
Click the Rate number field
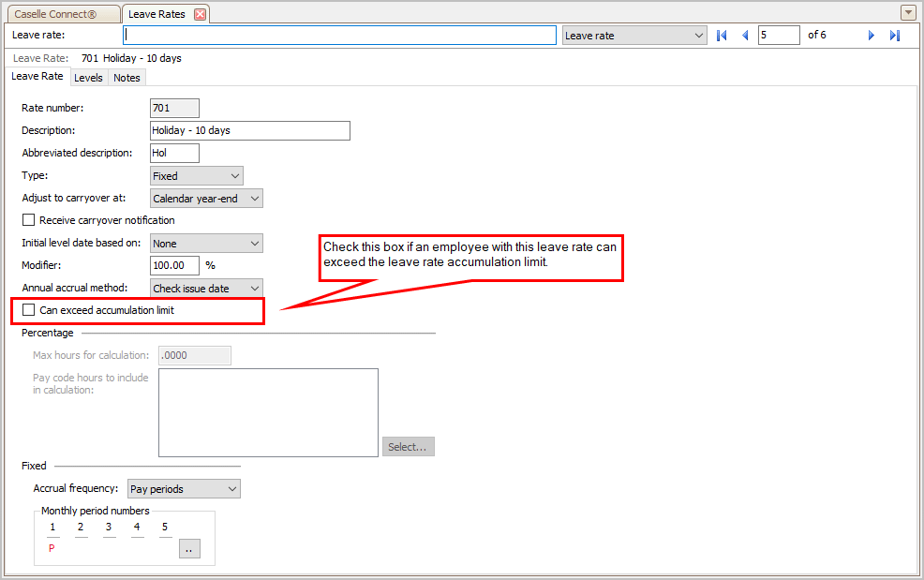[x=174, y=108]
